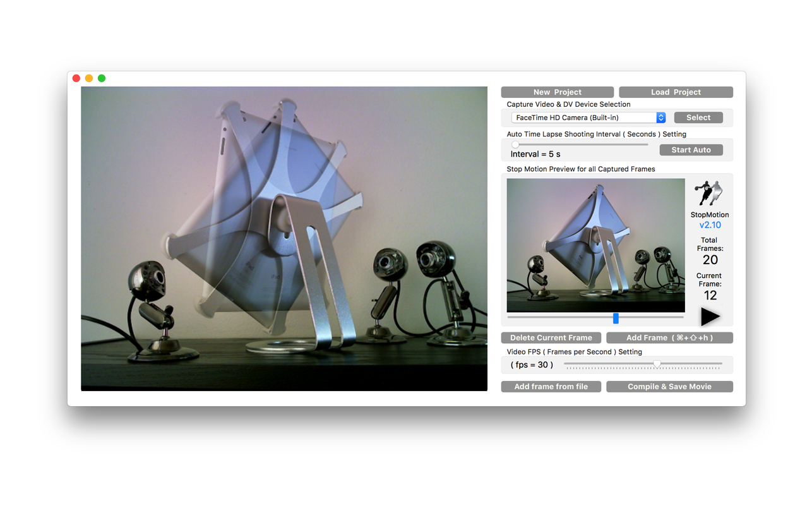Click 'Stop Motion Preview for all Captured Frames' heading

pyautogui.click(x=581, y=169)
